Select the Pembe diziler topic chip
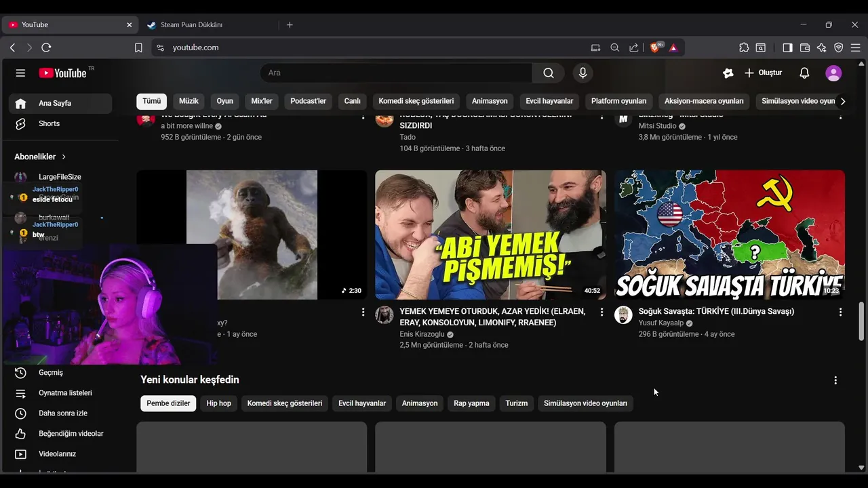Image resolution: width=868 pixels, height=488 pixels. (168, 403)
